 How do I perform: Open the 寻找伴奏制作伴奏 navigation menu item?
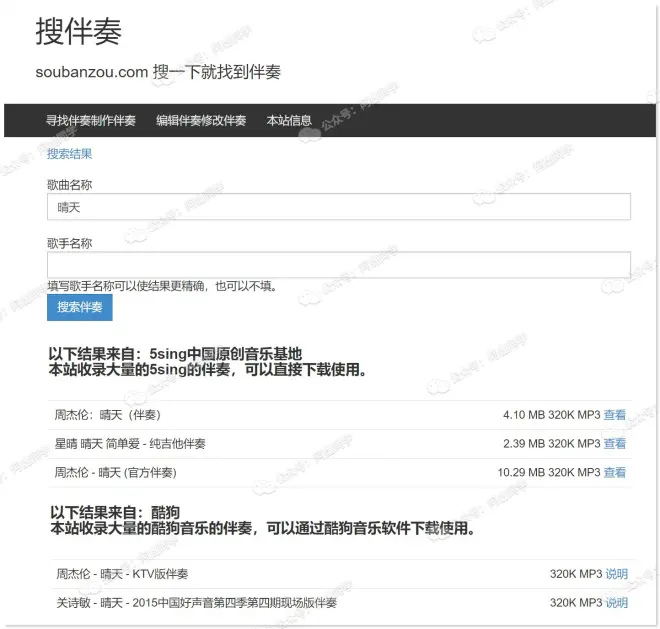90,120
